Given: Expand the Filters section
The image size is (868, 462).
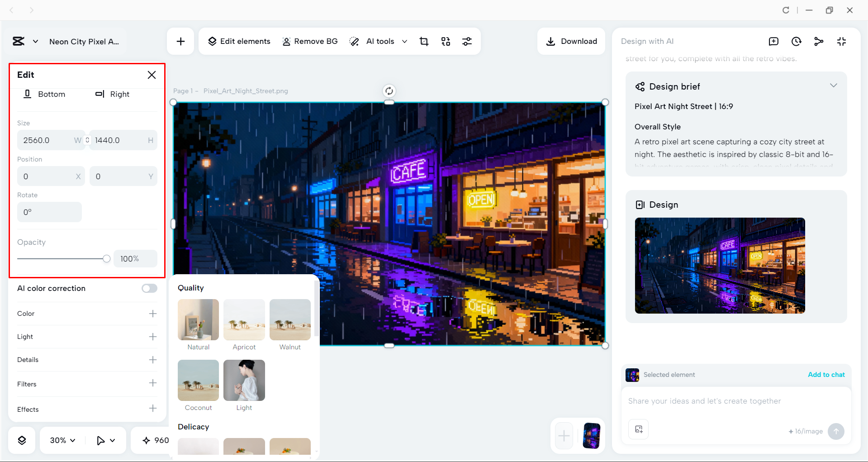Looking at the screenshot, I should 153,383.
